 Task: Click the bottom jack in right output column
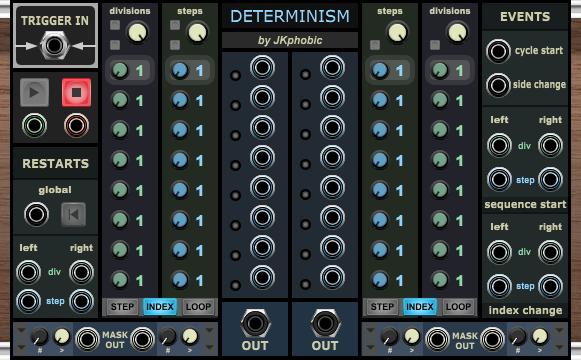point(332,277)
